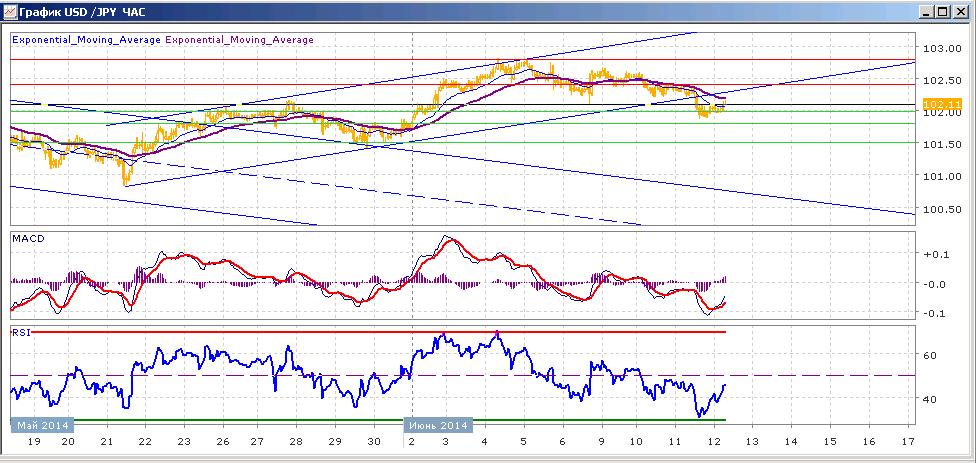Click the RSI overbought red line
Viewport: 976px width, 463px height.
click(x=379, y=332)
